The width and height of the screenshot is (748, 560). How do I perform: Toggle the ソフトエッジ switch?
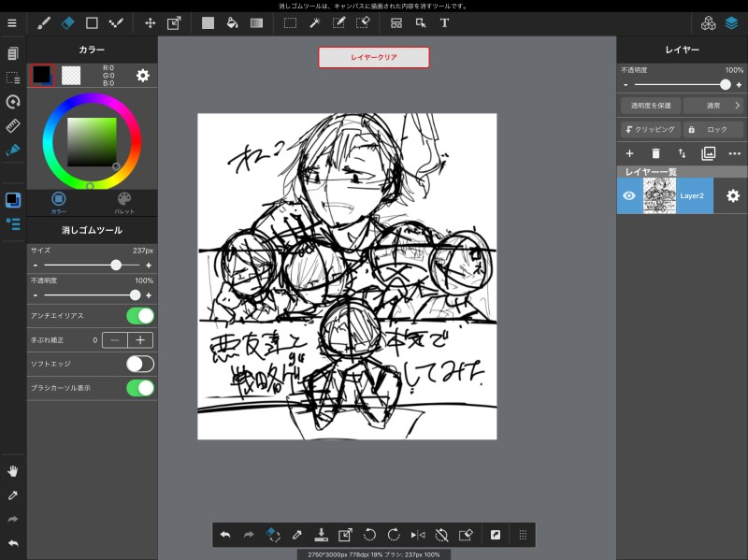coord(140,364)
